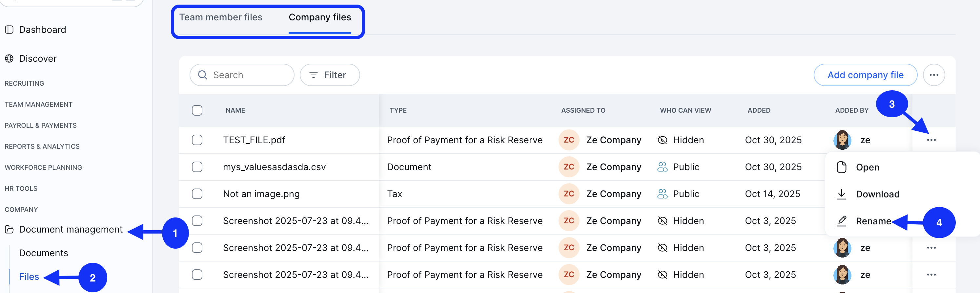Select Files under Document management
Image resolution: width=980 pixels, height=293 pixels.
pyautogui.click(x=29, y=277)
